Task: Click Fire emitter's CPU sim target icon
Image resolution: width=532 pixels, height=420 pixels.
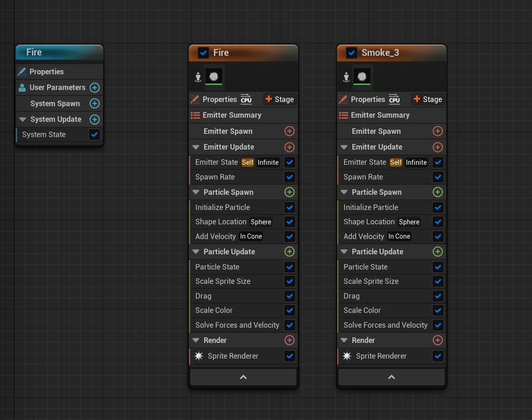Action: [x=246, y=99]
